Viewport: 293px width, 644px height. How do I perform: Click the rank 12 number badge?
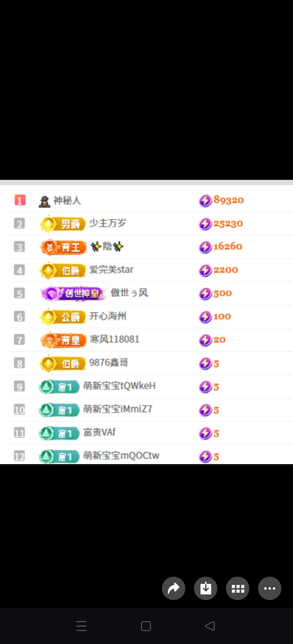pyautogui.click(x=20, y=456)
